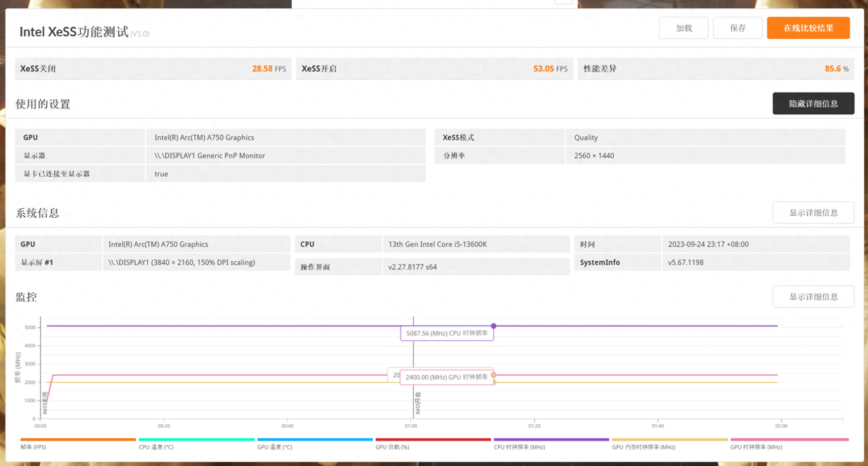Click the 性能差异 85.6 % result tile
868x466 pixels.
click(x=716, y=69)
